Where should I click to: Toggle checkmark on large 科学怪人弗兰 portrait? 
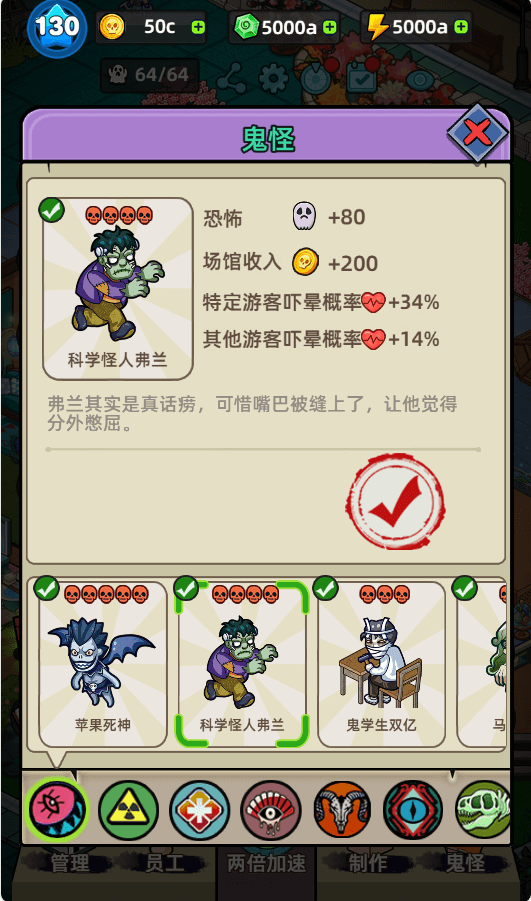(x=52, y=210)
